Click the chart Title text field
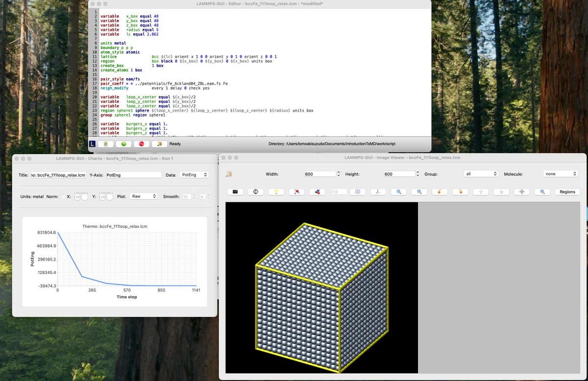The image size is (588, 381). (x=59, y=175)
